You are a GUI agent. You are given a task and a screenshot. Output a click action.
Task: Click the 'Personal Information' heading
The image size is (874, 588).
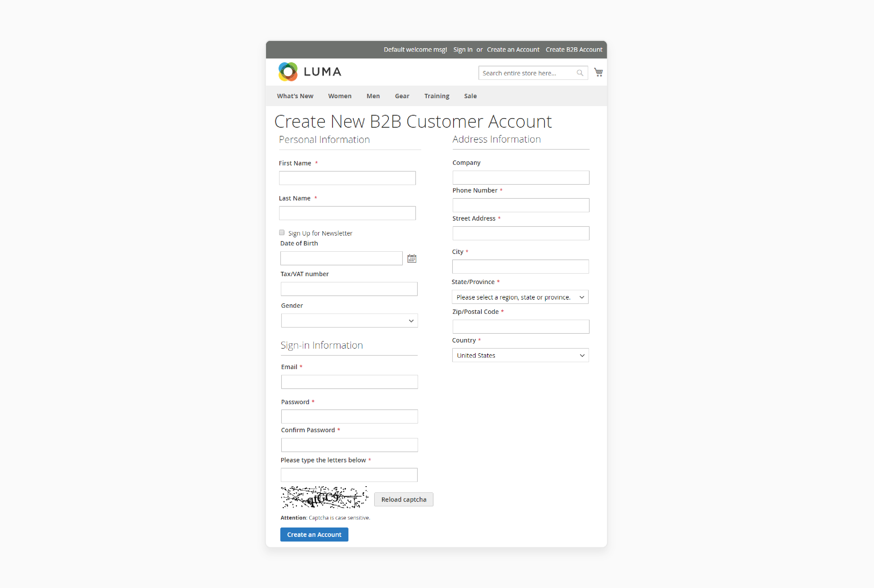324,140
